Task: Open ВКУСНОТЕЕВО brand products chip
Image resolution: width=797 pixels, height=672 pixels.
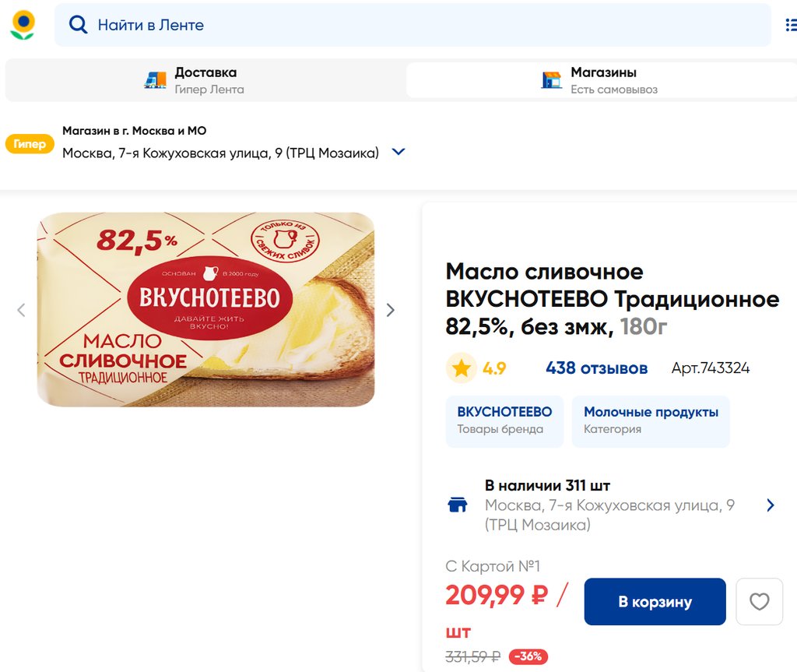Action: point(504,420)
